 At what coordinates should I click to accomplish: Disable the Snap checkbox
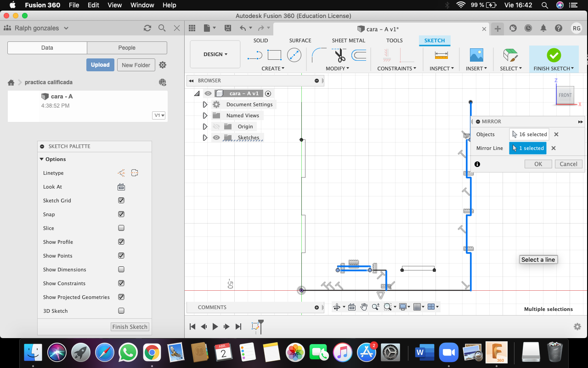coord(121,214)
